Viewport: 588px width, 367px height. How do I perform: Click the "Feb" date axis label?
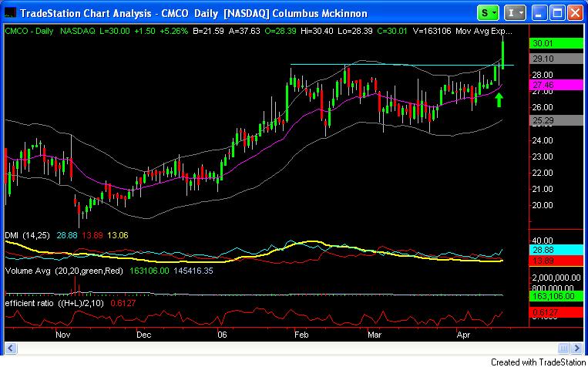coord(301,335)
